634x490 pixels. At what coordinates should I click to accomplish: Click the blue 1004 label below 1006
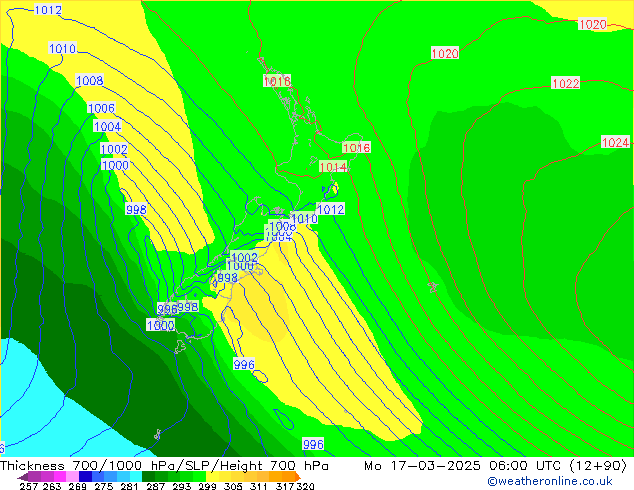click(107, 127)
